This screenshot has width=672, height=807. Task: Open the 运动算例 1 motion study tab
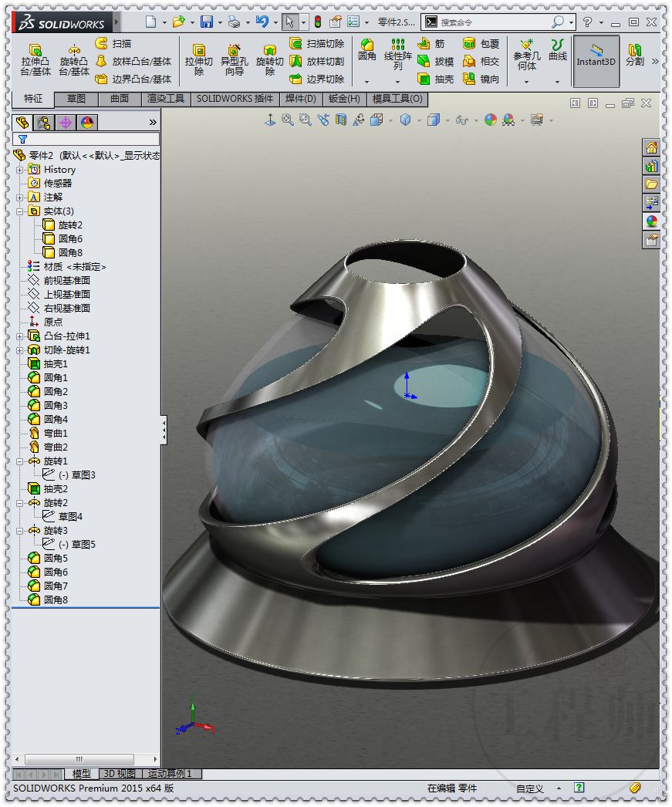pos(171,774)
